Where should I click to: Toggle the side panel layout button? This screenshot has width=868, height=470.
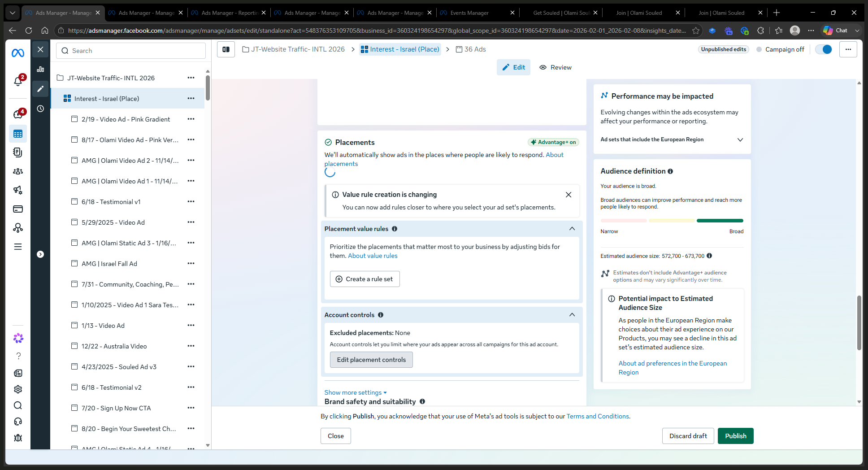(x=226, y=49)
